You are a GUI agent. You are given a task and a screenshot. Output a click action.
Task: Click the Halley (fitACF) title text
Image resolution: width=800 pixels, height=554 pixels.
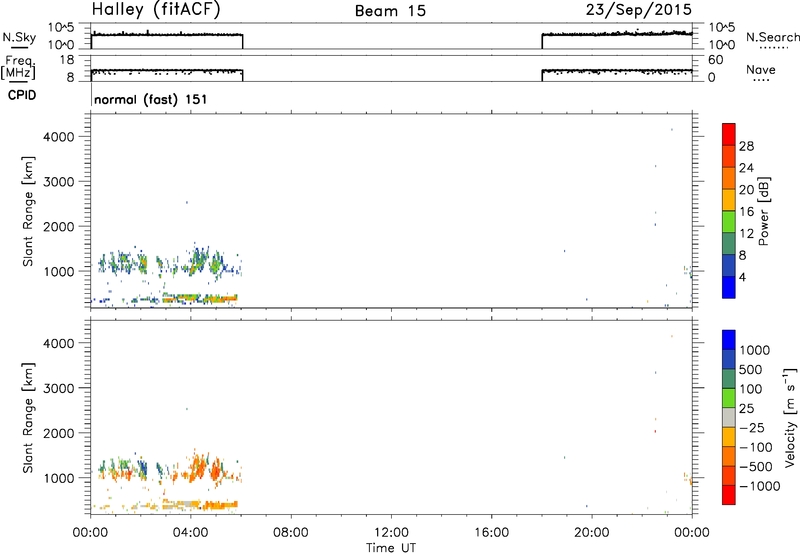(156, 10)
